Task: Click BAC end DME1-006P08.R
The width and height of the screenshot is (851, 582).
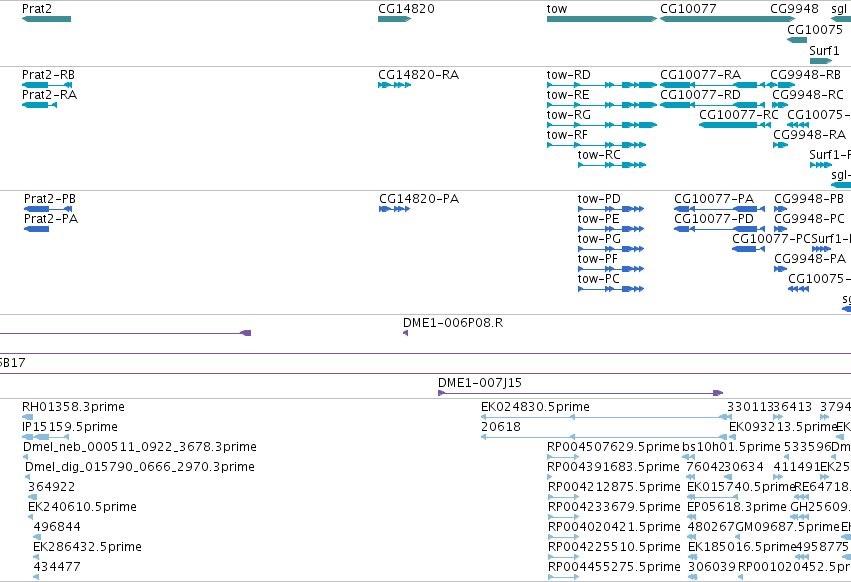Action: tap(405, 333)
